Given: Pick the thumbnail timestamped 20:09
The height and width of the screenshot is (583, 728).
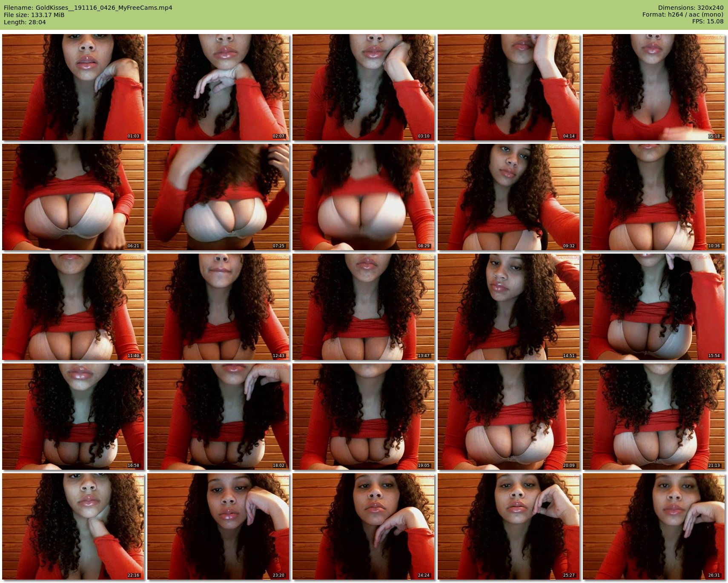Looking at the screenshot, I should [509, 417].
